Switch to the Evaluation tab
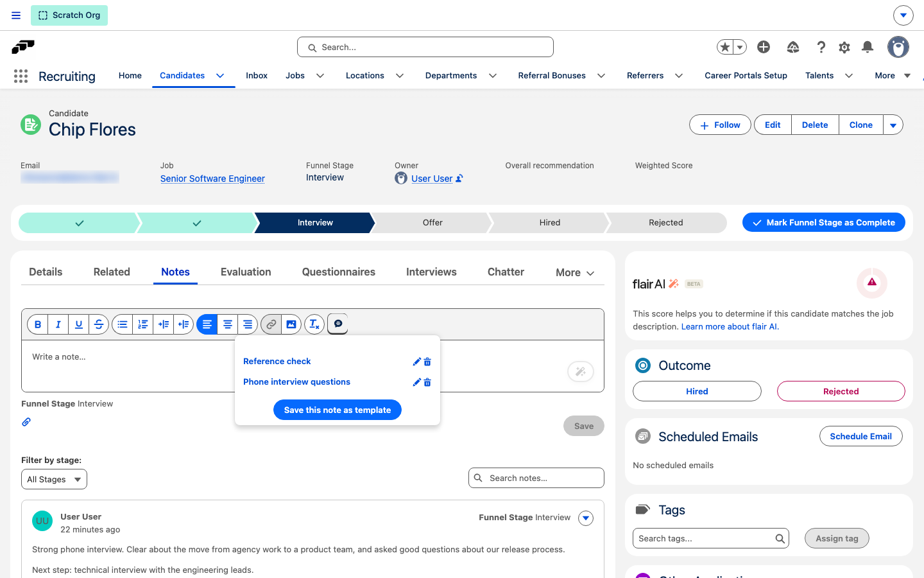The image size is (924, 578). [x=246, y=272]
